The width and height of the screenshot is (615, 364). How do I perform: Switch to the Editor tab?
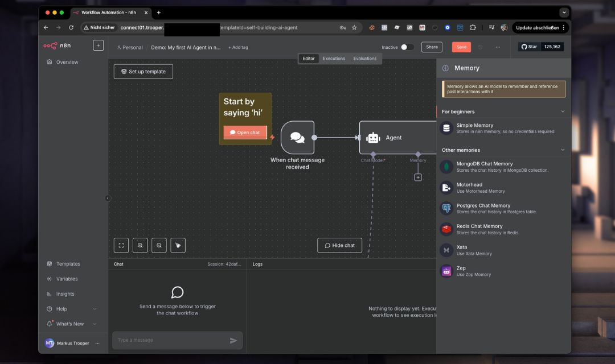pos(309,59)
